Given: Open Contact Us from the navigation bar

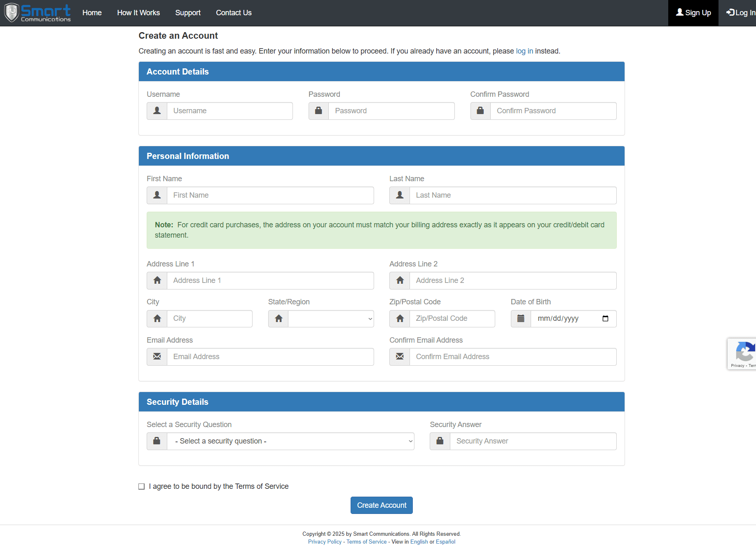Looking at the screenshot, I should coord(234,13).
